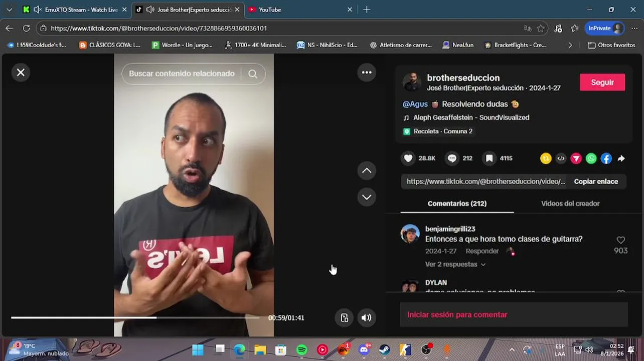This screenshot has height=361, width=644.
Task: Like the video with heart icon
Action: 408,158
